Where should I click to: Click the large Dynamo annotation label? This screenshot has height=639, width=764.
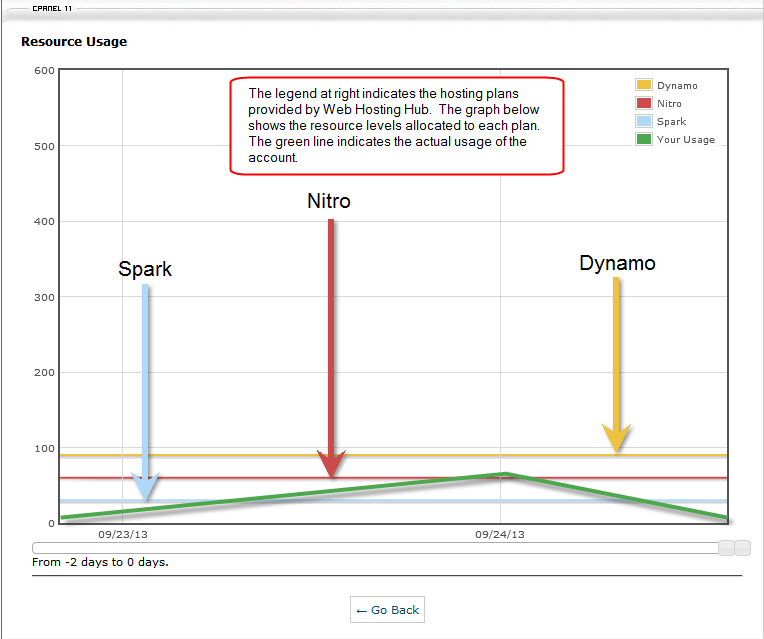[x=617, y=263]
